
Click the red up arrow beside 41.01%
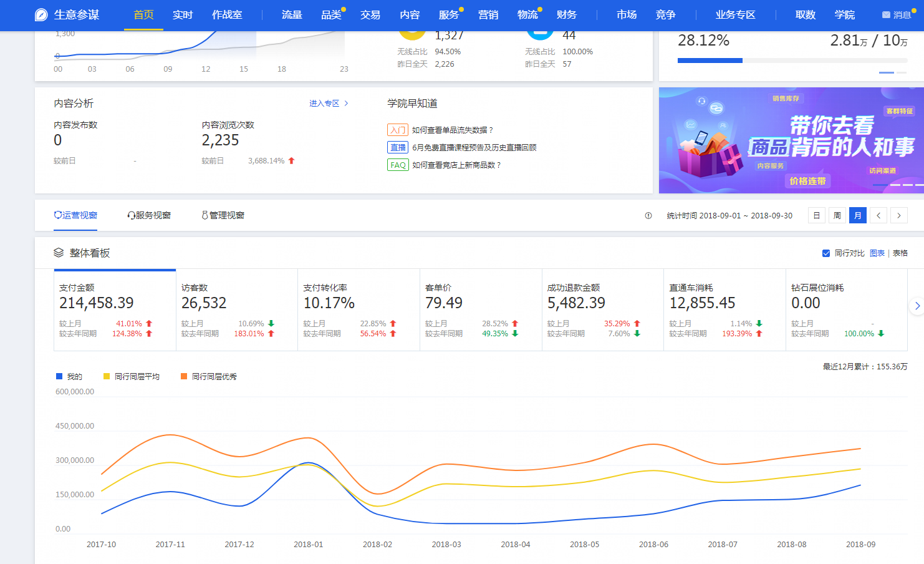pyautogui.click(x=149, y=324)
